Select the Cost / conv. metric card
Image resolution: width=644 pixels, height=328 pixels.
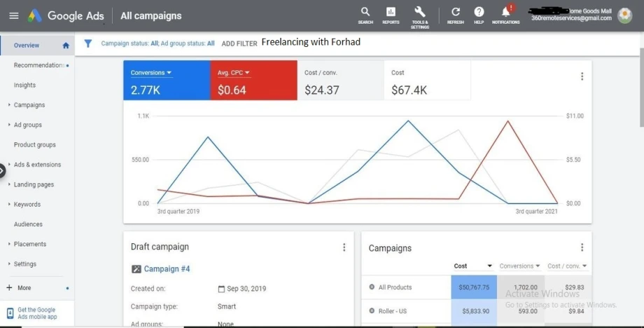pos(340,81)
